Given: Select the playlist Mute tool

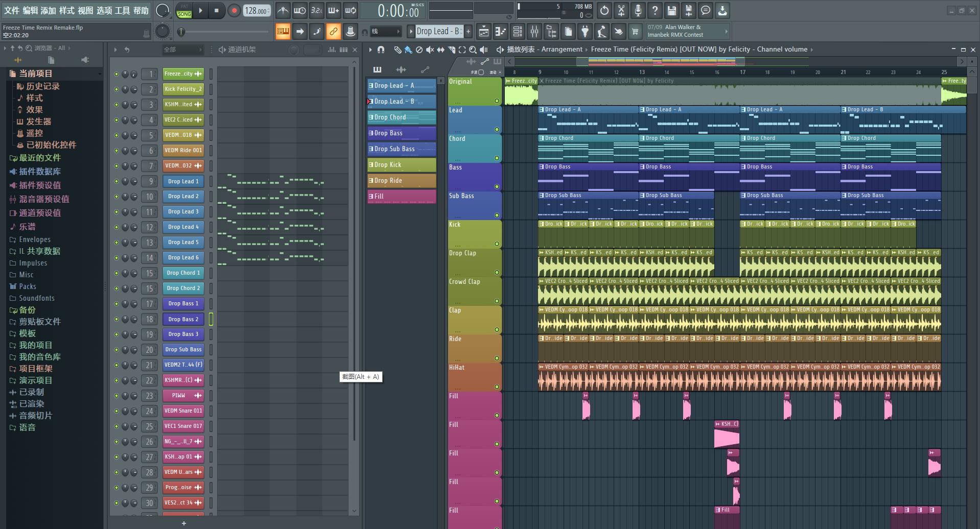Looking at the screenshot, I should [x=430, y=50].
